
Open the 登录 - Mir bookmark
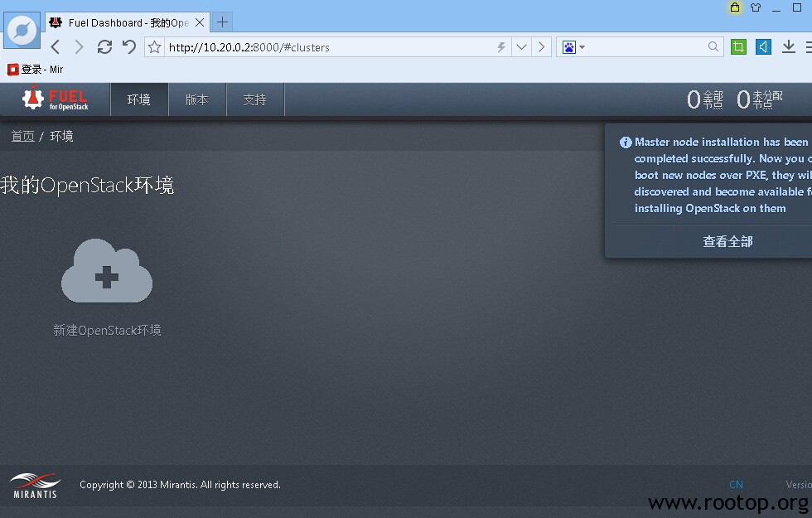point(35,70)
